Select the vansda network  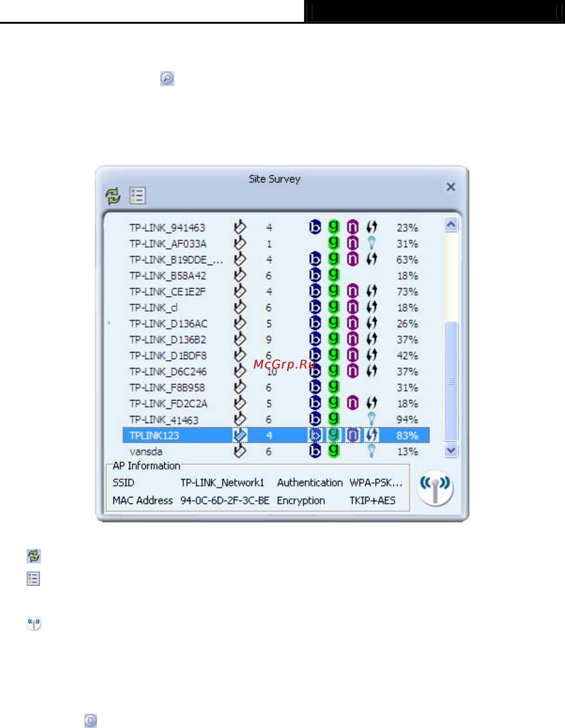tap(276, 451)
